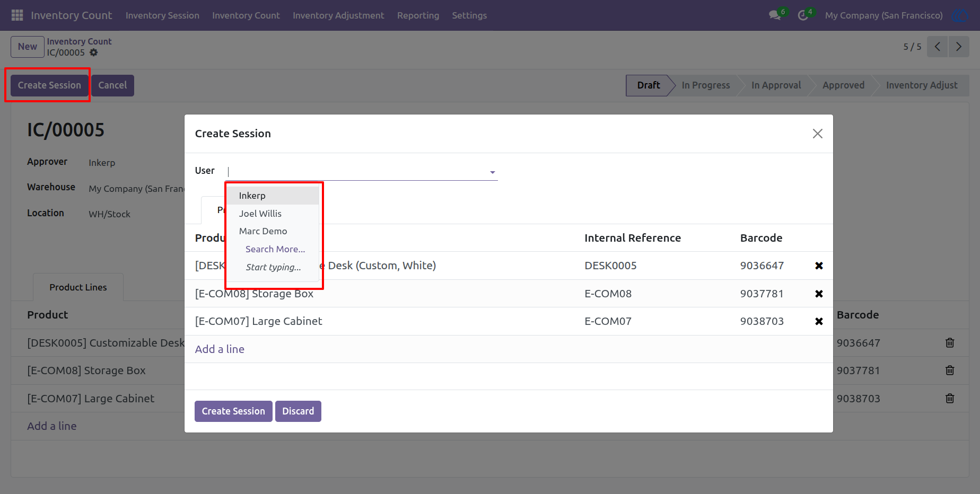Viewport: 980px width, 494px height.
Task: Delete the 9038703 row with trash icon
Action: (x=950, y=399)
